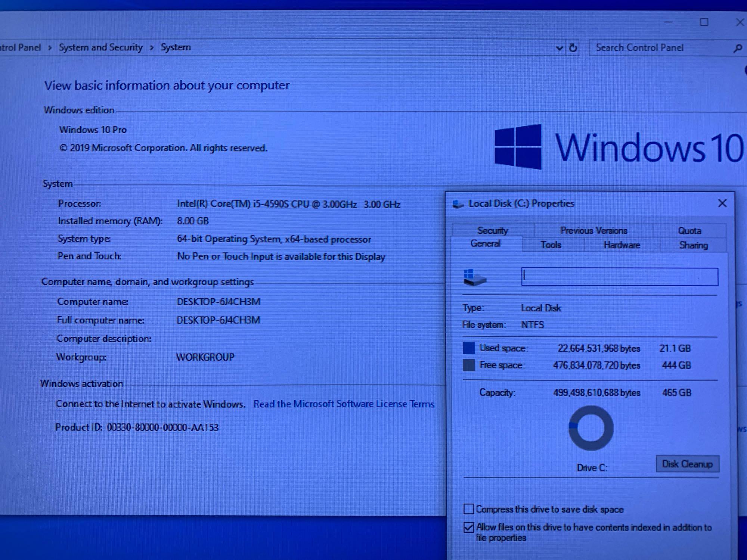Uncheck Allow files to be indexed checkbox
Image resolution: width=747 pixels, height=560 pixels.
pyautogui.click(x=468, y=527)
